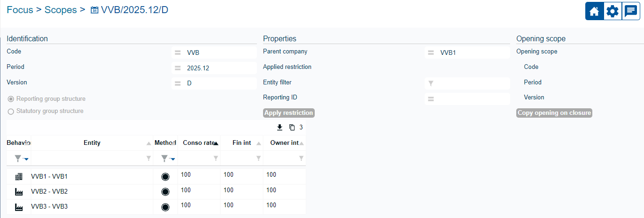
Task: Open the chat messages icon
Action: tap(630, 11)
